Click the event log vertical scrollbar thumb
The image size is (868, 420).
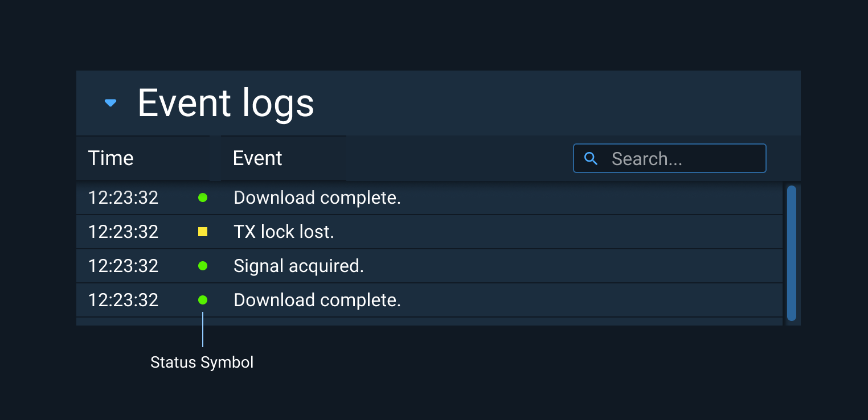tap(792, 253)
